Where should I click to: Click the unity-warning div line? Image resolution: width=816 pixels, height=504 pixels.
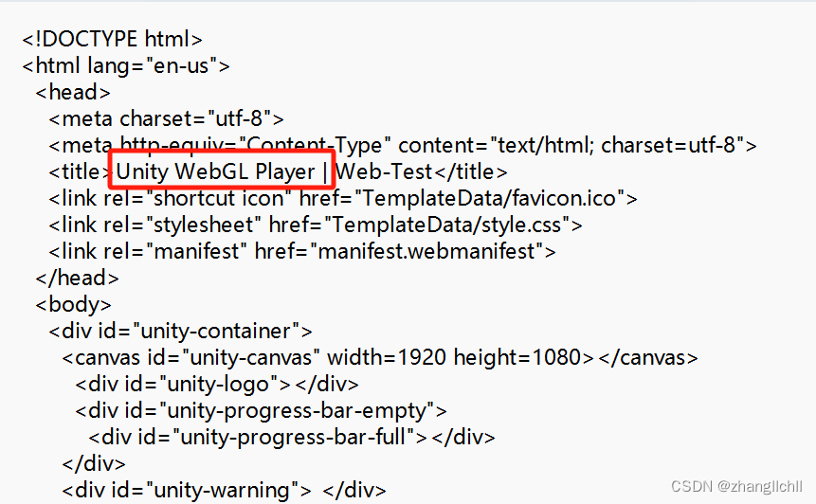click(225, 491)
